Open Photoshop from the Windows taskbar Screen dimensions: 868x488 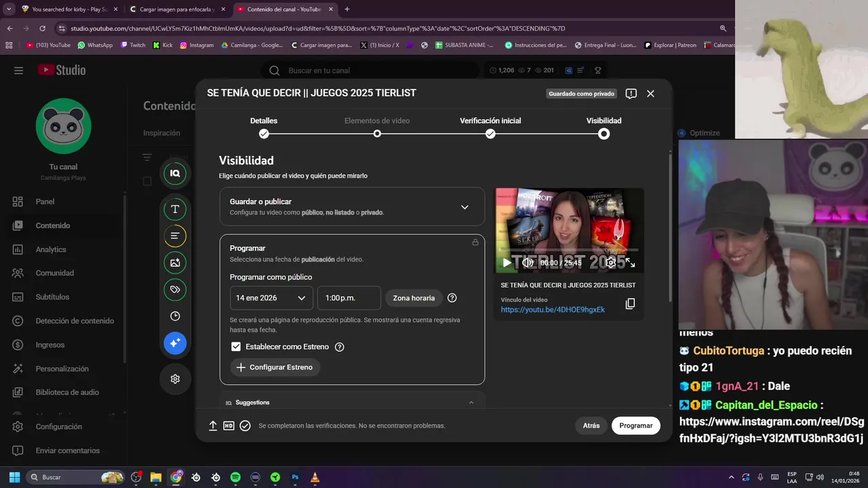295,477
